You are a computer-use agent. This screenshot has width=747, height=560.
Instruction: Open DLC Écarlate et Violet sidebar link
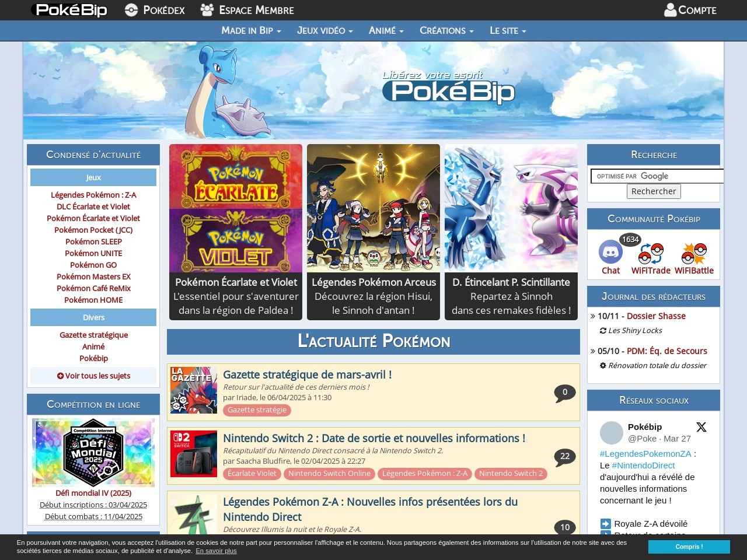tap(93, 206)
